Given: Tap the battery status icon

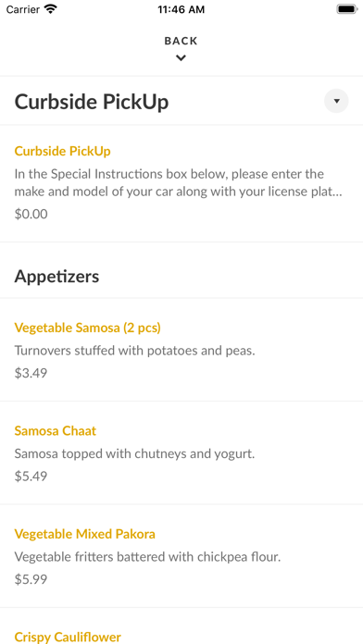Looking at the screenshot, I should point(347,9).
